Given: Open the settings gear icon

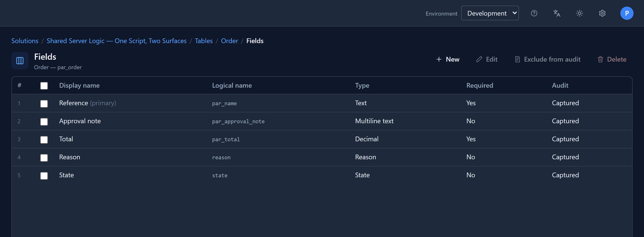Looking at the screenshot, I should tap(602, 13).
